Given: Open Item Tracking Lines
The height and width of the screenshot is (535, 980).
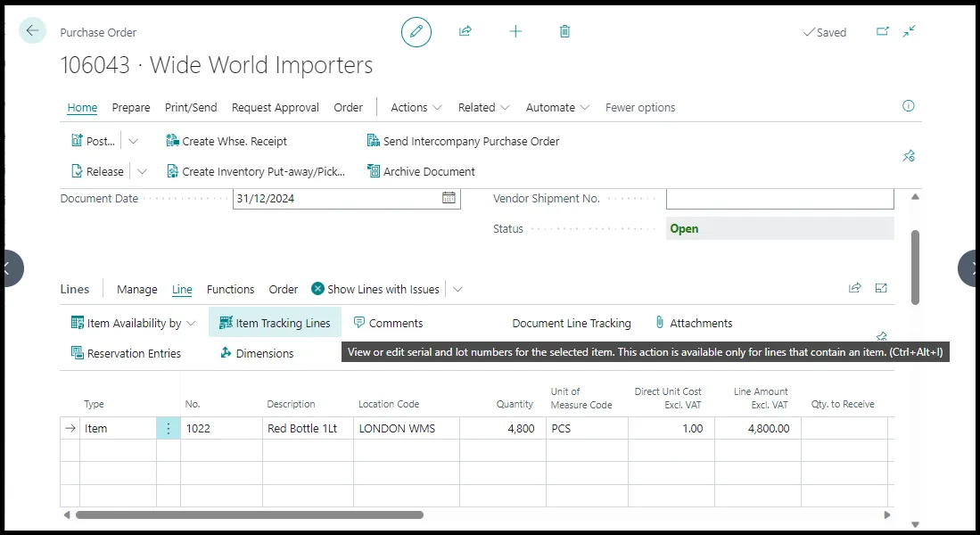Looking at the screenshot, I should click(x=275, y=323).
